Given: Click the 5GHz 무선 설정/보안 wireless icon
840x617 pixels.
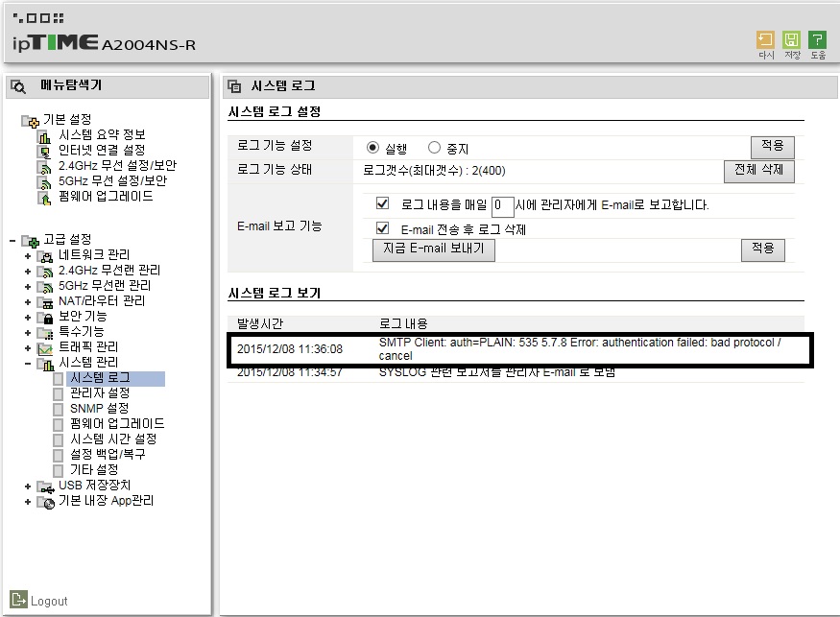Looking at the screenshot, I should click(44, 182).
